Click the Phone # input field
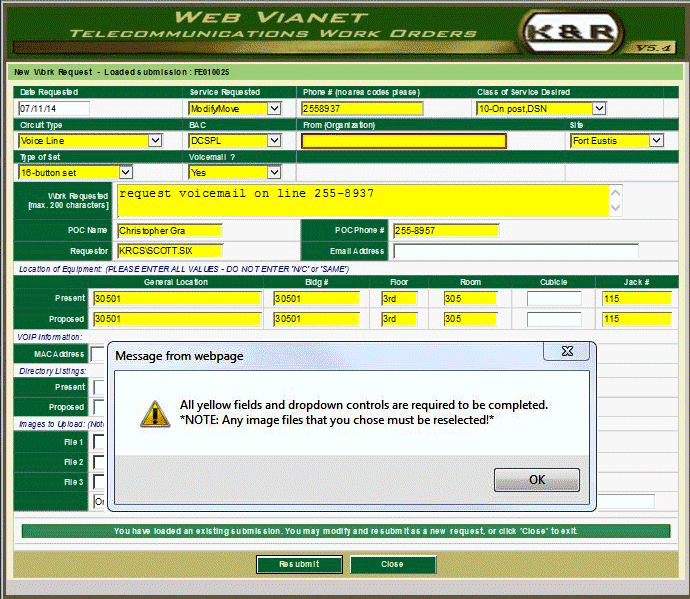690x599 pixels. tap(362, 108)
